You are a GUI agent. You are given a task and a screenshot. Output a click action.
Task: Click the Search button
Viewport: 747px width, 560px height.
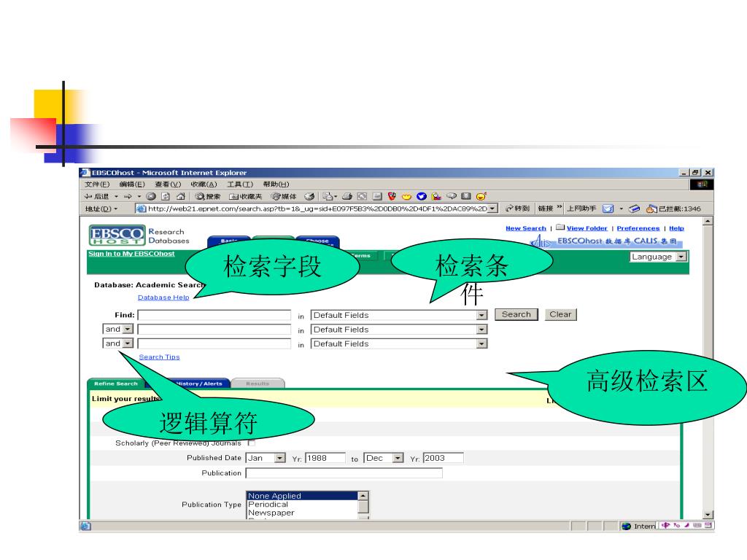click(516, 314)
